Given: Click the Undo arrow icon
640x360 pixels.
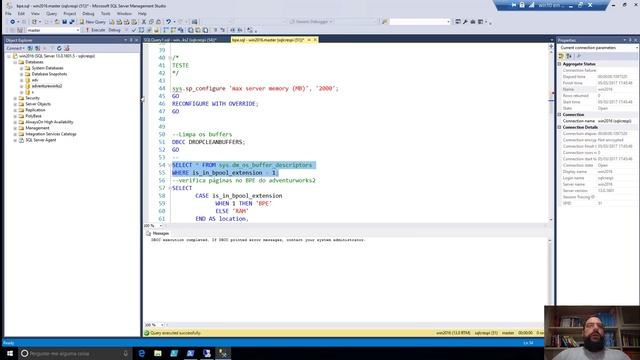Looking at the screenshot, I should pyautogui.click(x=168, y=22).
